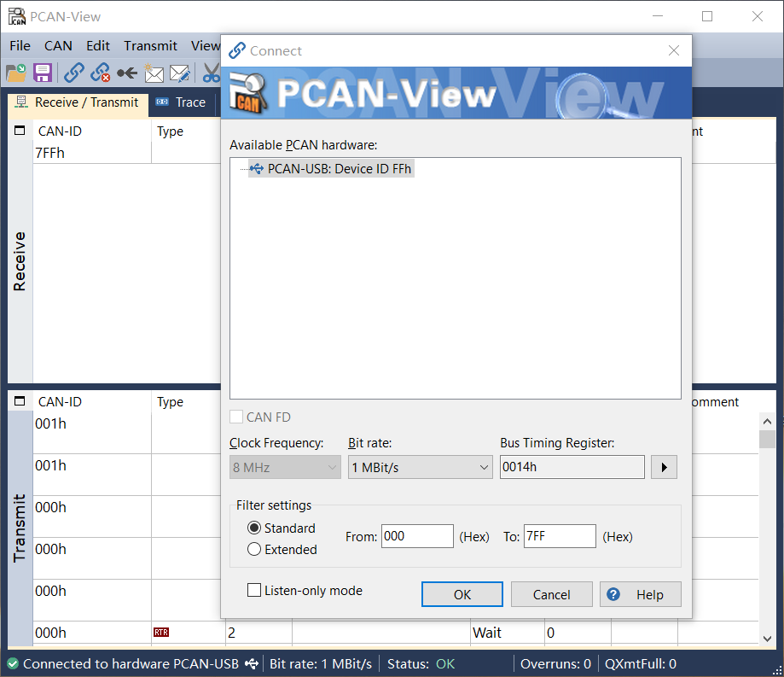This screenshot has height=677, width=784.
Task: Click the filter To field showing 7FF
Action: [x=560, y=536]
